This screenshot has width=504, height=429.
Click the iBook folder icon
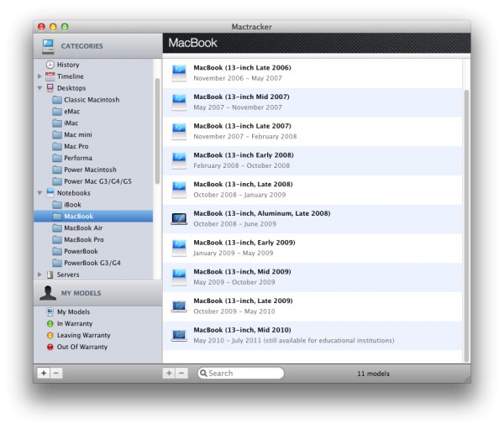[x=57, y=205]
